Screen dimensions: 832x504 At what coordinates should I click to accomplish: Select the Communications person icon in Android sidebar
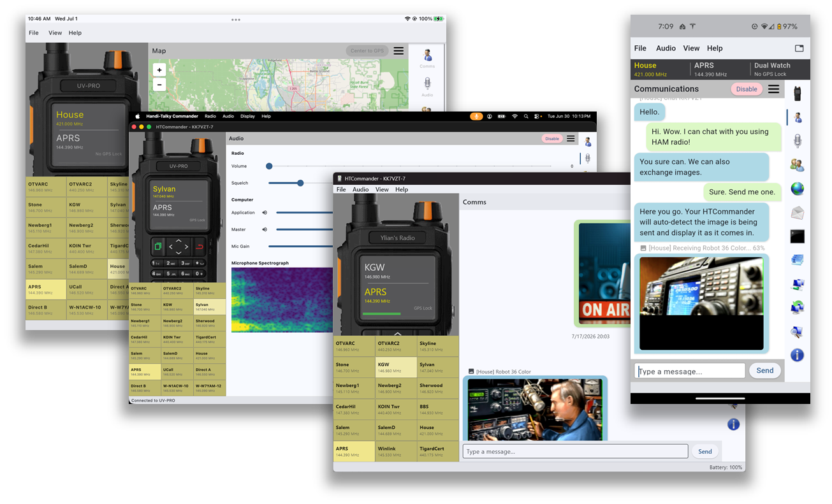[x=797, y=117]
